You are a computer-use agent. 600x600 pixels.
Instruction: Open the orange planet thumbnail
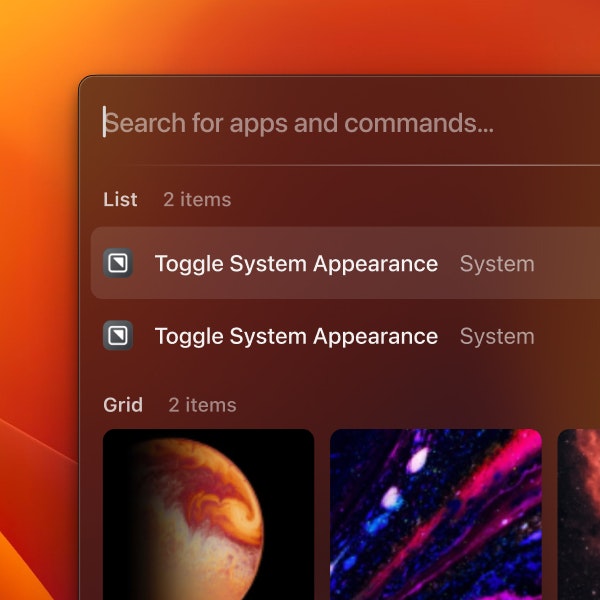(209, 514)
